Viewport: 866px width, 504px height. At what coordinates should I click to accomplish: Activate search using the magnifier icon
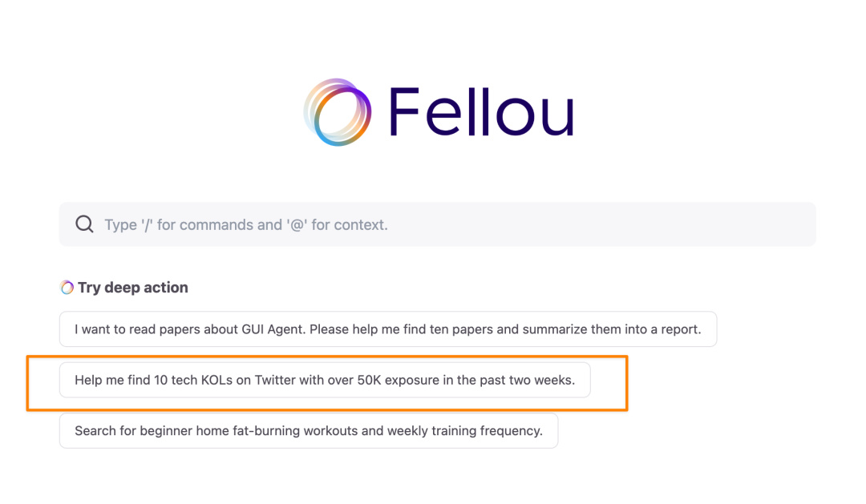tap(84, 224)
